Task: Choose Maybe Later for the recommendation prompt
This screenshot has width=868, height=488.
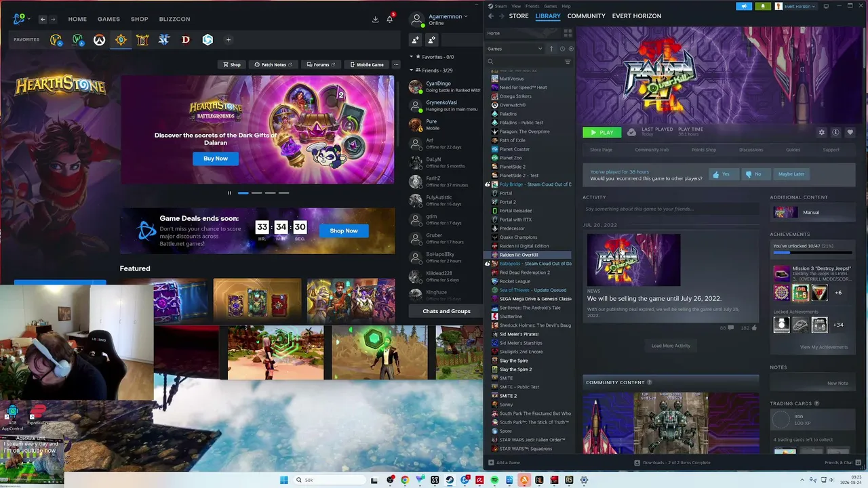Action: (791, 174)
